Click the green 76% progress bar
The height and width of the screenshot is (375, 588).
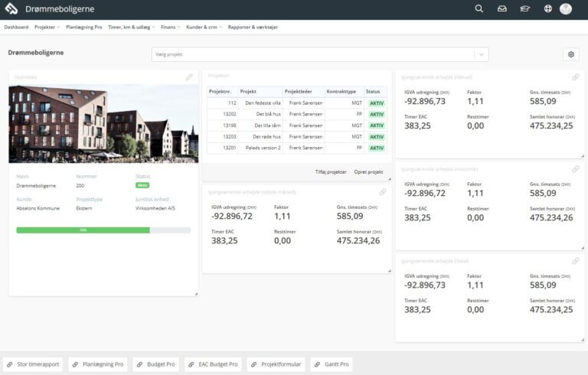83,230
